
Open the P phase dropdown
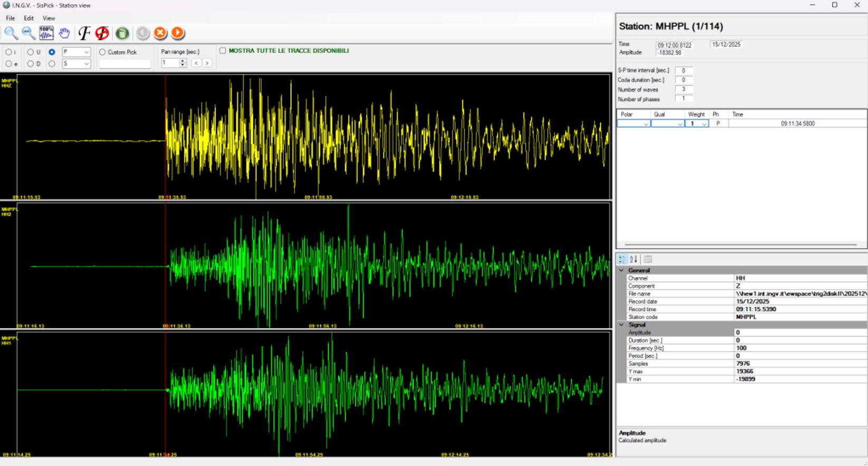[87, 52]
